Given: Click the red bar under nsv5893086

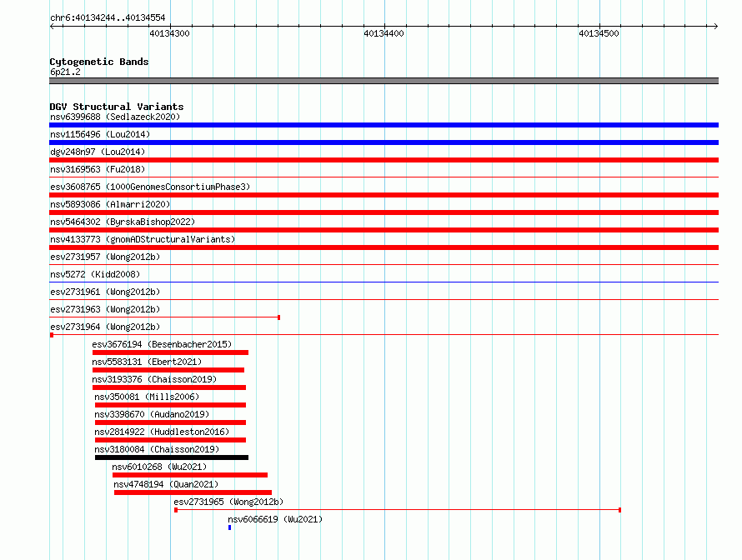Looking at the screenshot, I should pos(384,212).
